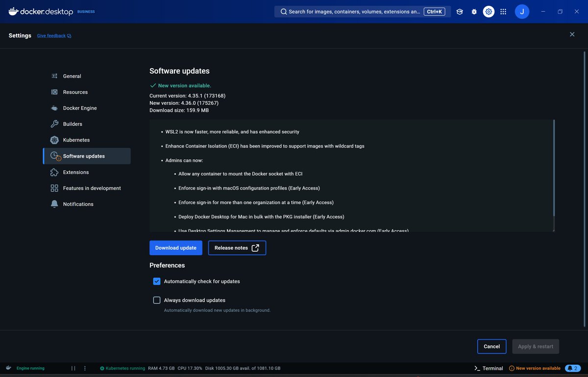
Task: Open the user account avatar J
Action: coord(522,12)
